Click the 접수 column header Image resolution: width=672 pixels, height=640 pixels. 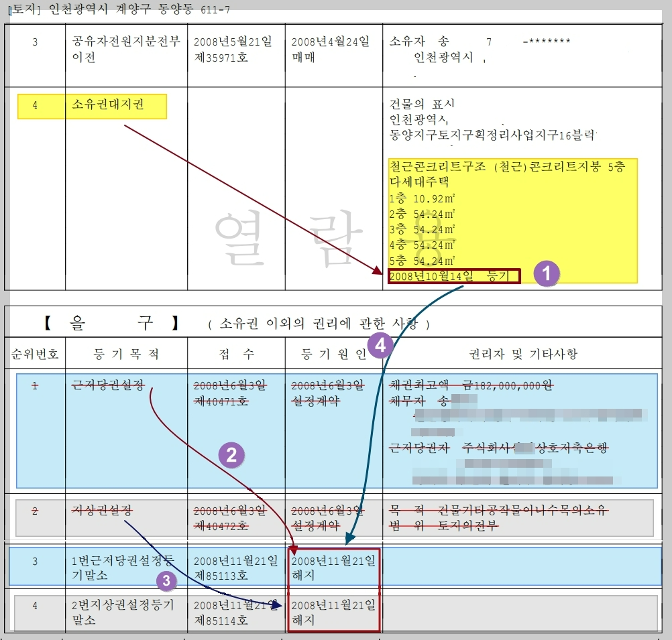(236, 354)
